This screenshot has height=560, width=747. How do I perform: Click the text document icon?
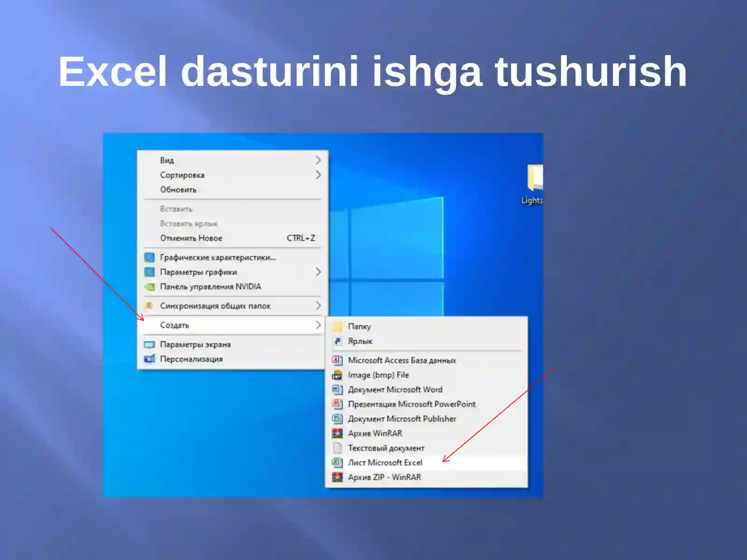point(337,448)
